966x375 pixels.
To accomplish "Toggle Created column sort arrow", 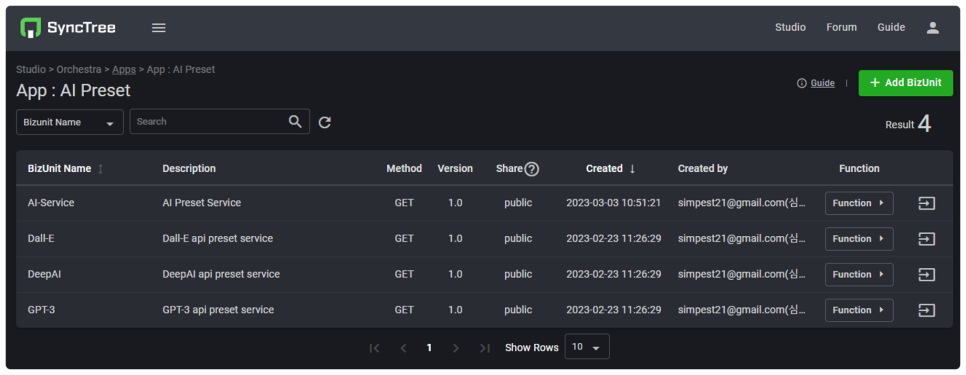I will [632, 169].
